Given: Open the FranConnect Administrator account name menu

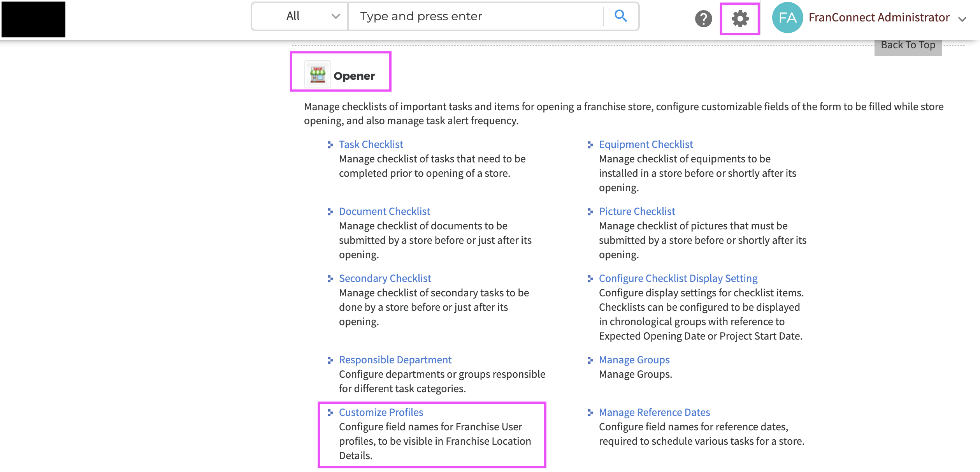Looking at the screenshot, I should pyautogui.click(x=879, y=18).
